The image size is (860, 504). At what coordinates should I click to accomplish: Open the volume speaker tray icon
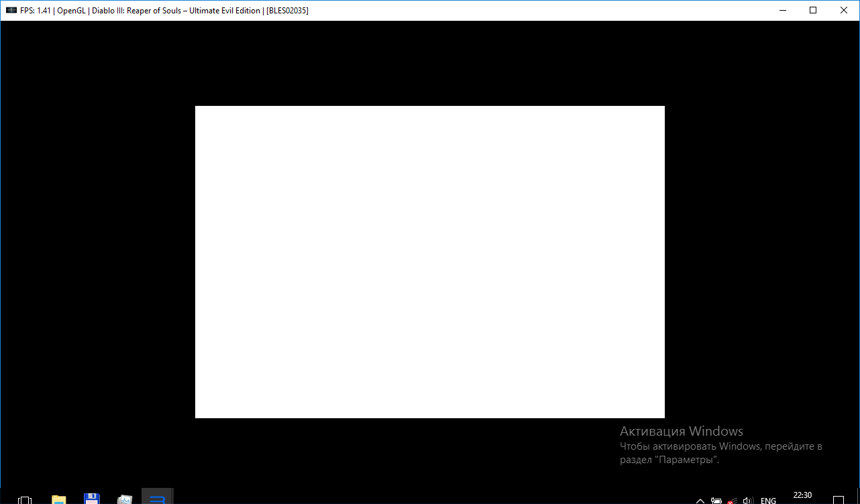pyautogui.click(x=749, y=500)
